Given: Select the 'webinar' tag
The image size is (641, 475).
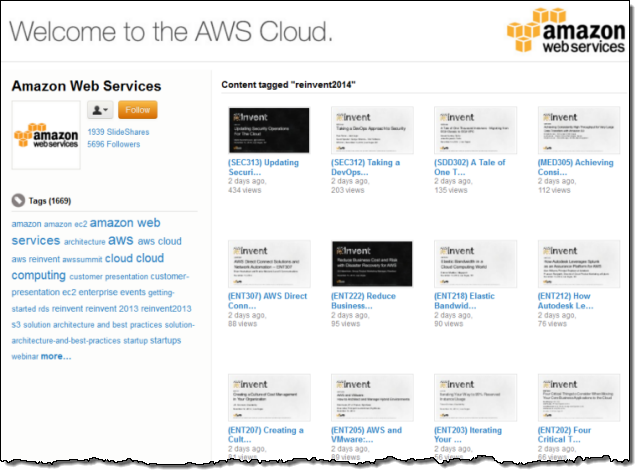Looking at the screenshot, I should pos(25,356).
